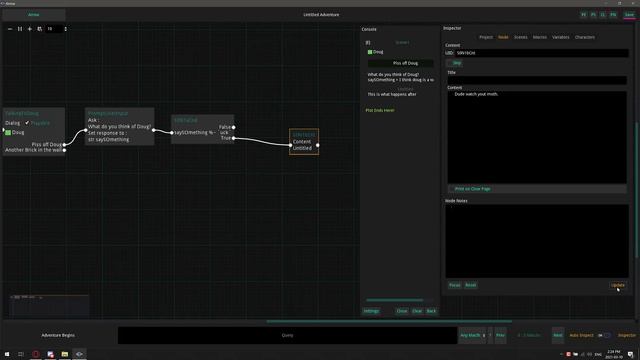640x360 pixels.
Task: Click the Query search input field
Action: [x=287, y=335]
